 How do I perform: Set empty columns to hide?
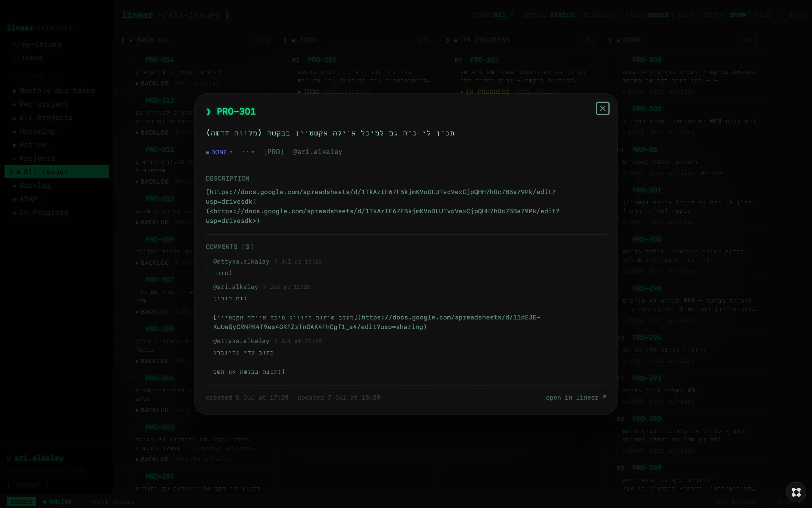click(x=762, y=15)
